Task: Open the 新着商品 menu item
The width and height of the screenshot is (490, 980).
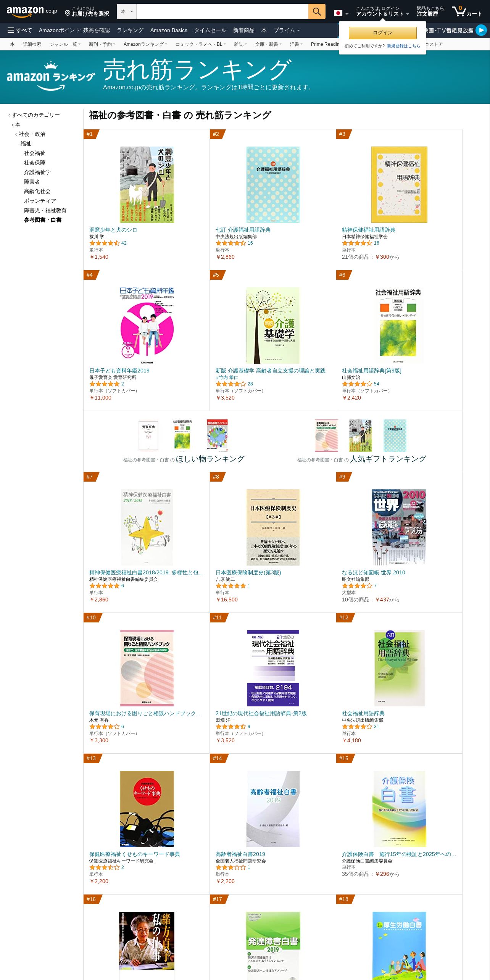Action: pyautogui.click(x=244, y=30)
